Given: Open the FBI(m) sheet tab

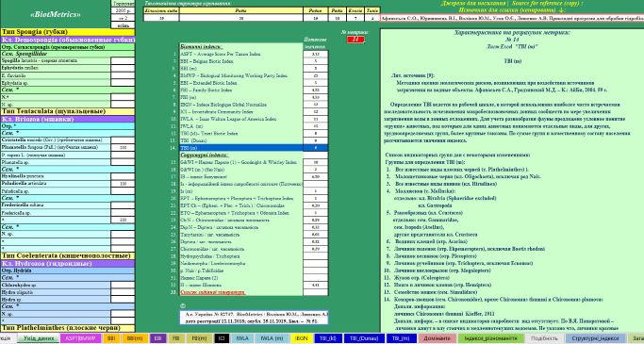Looking at the screenshot, I should pyautogui.click(x=200, y=338).
